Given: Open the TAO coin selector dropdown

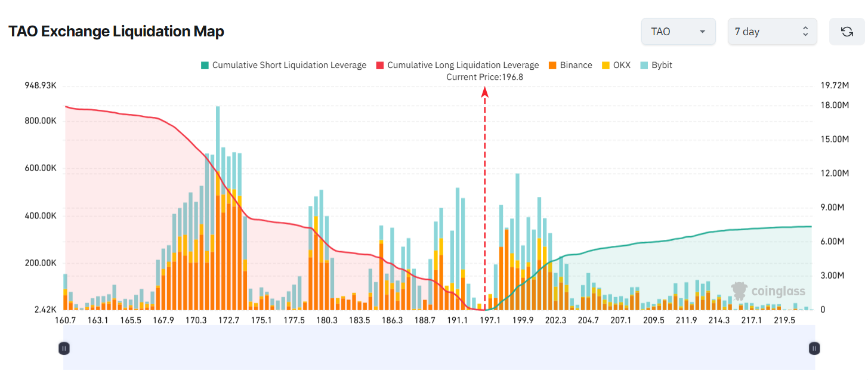Looking at the screenshot, I should point(678,31).
